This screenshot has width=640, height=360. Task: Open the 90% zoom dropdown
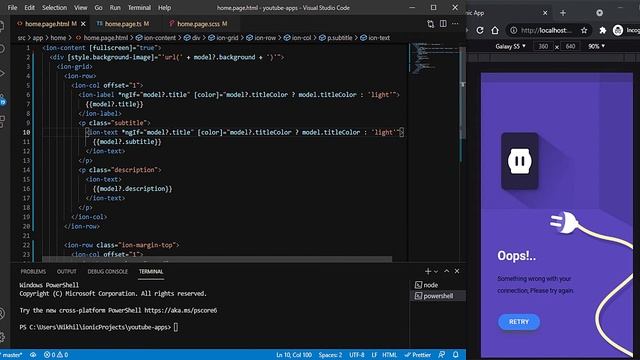[x=596, y=46]
